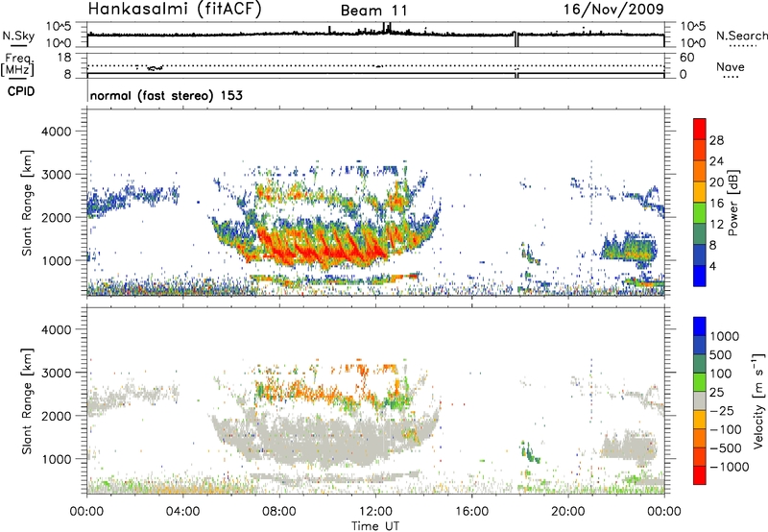Click the date '16/Nov/2009'

613,10
